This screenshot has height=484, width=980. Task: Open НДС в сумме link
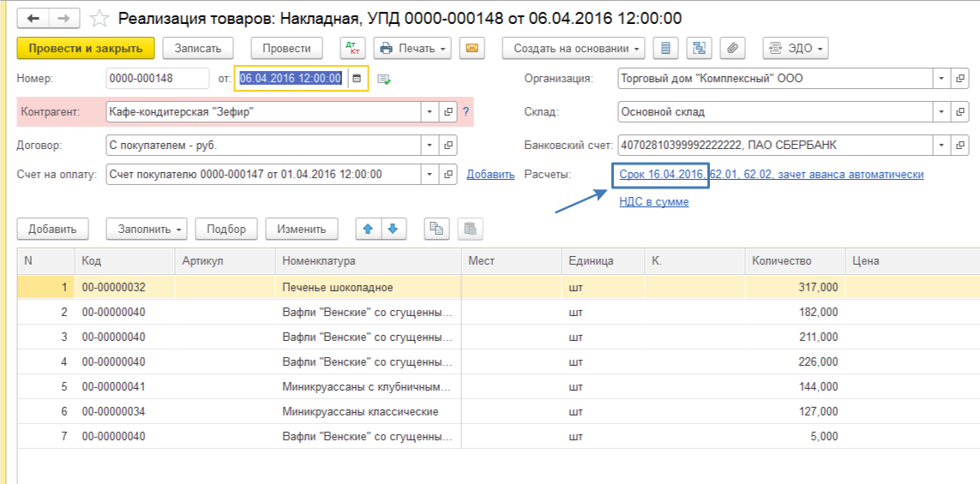coord(653,202)
